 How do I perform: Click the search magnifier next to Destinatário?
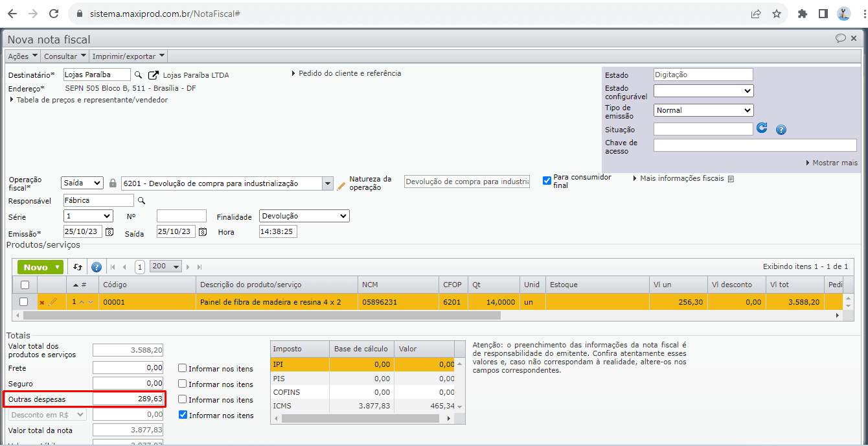138,75
